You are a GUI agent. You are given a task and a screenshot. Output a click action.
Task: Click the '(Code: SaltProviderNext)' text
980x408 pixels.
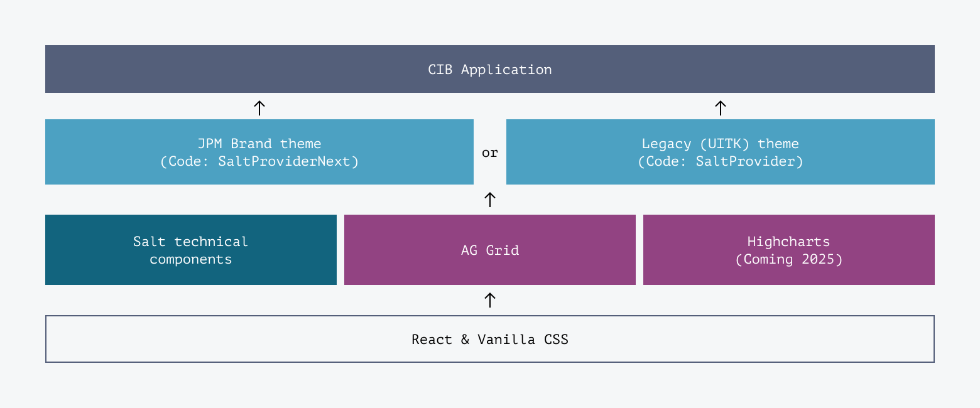pos(259,161)
